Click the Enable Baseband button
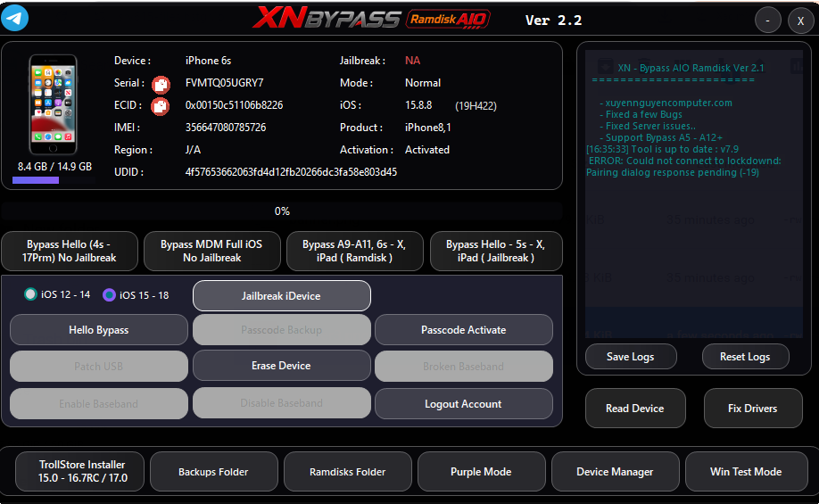The width and height of the screenshot is (819, 504). click(x=99, y=404)
